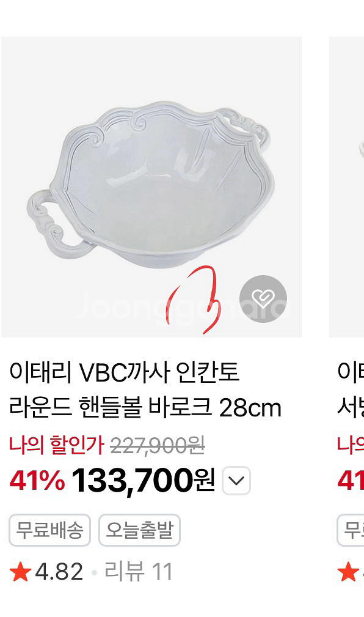Open the white handled bowl product image
Screen dimensions: 364x617
(151, 187)
